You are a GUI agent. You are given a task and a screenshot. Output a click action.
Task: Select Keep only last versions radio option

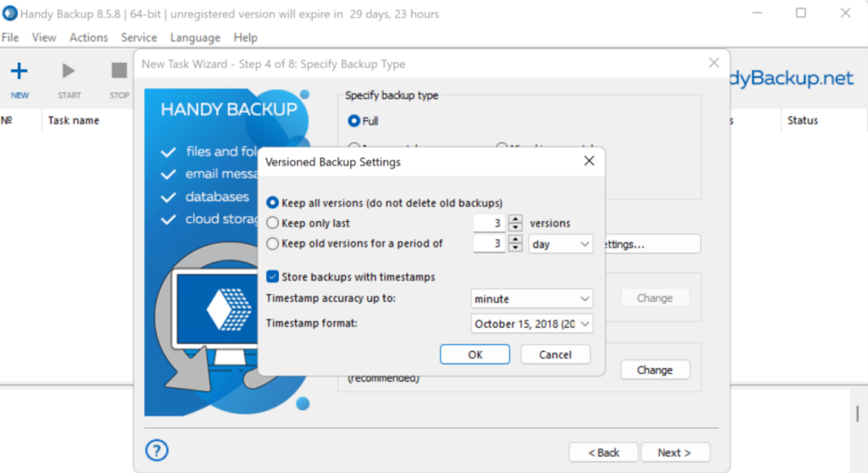[x=272, y=223]
